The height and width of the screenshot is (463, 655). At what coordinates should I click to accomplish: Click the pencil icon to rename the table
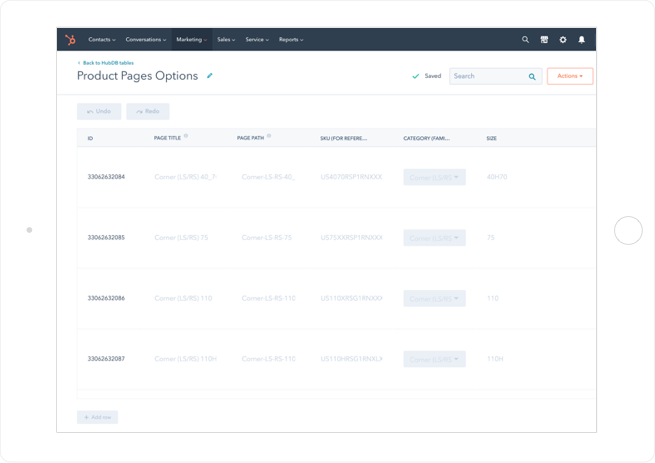(210, 76)
